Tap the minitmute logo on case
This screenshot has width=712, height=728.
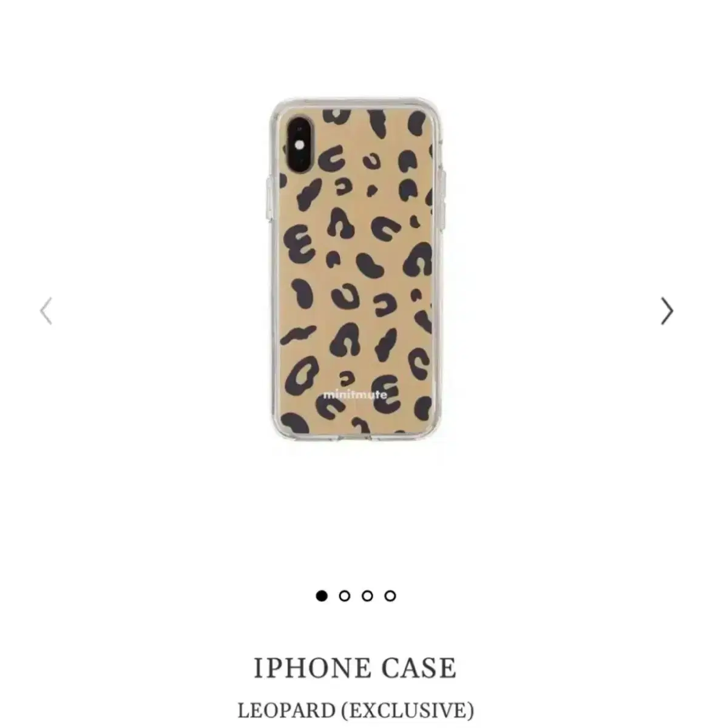pyautogui.click(x=355, y=394)
